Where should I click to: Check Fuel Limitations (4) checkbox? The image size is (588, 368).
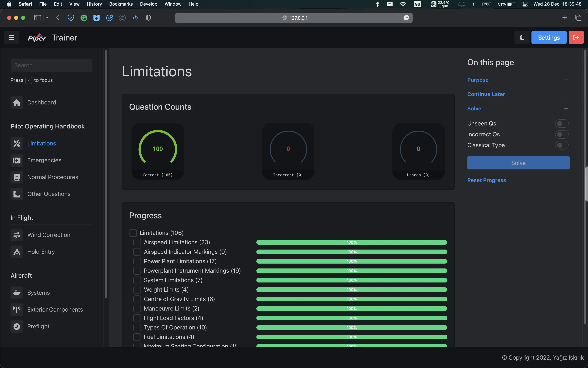(137, 337)
